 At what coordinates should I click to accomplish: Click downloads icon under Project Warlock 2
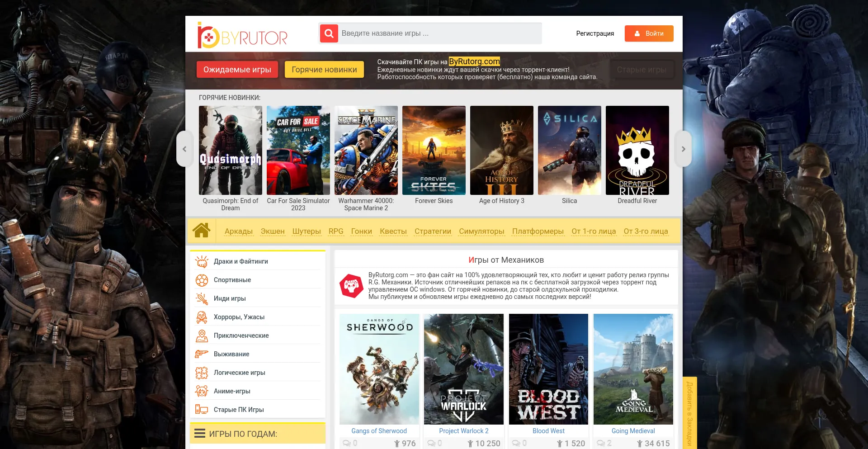[x=470, y=444]
